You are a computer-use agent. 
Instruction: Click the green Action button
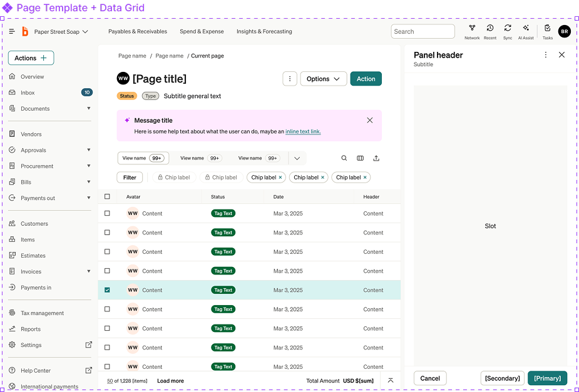click(366, 79)
